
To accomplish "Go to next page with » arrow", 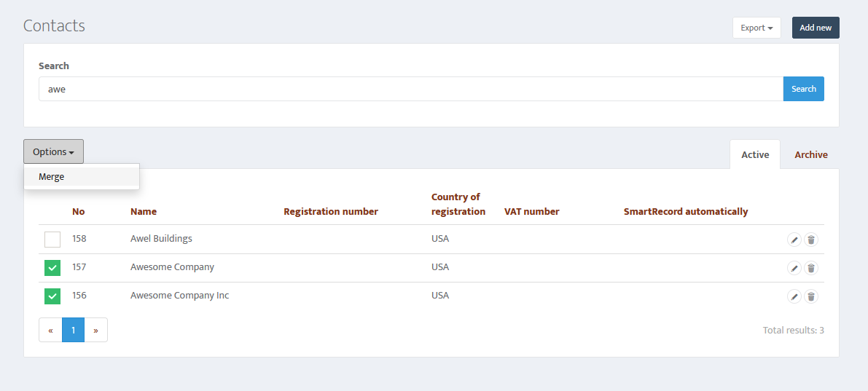I will pyautogui.click(x=95, y=330).
